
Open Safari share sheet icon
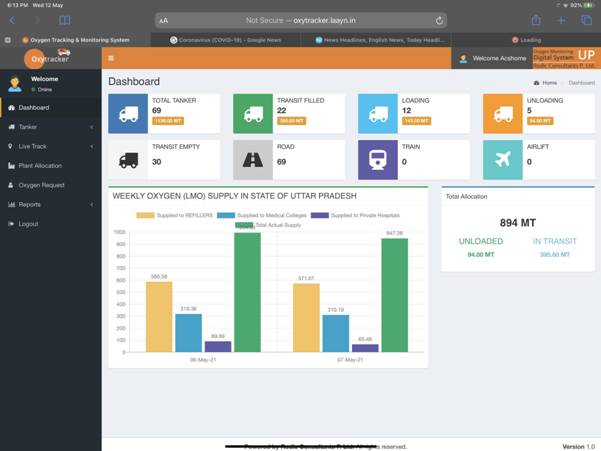click(536, 20)
